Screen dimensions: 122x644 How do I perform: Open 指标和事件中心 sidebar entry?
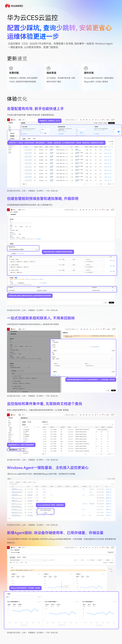15,450
